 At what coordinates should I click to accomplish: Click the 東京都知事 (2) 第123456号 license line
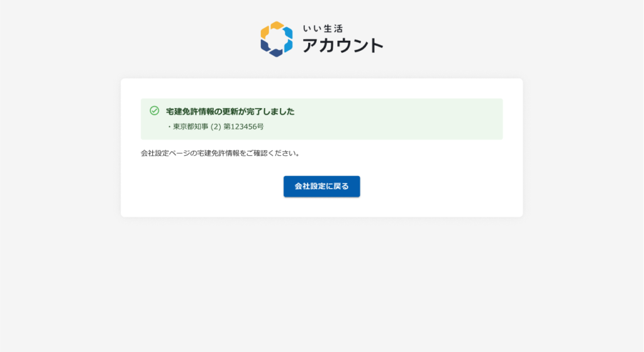(216, 127)
